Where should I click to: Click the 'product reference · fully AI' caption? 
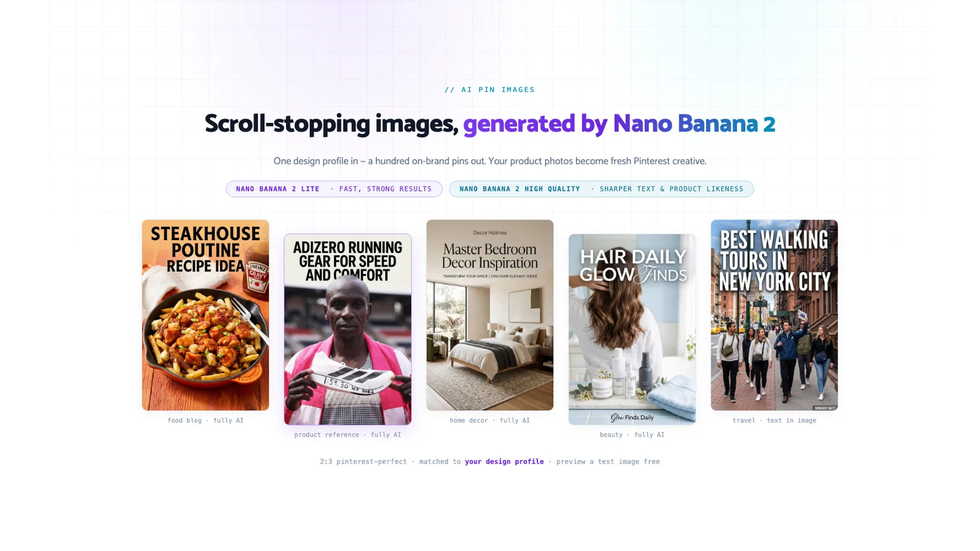(348, 435)
